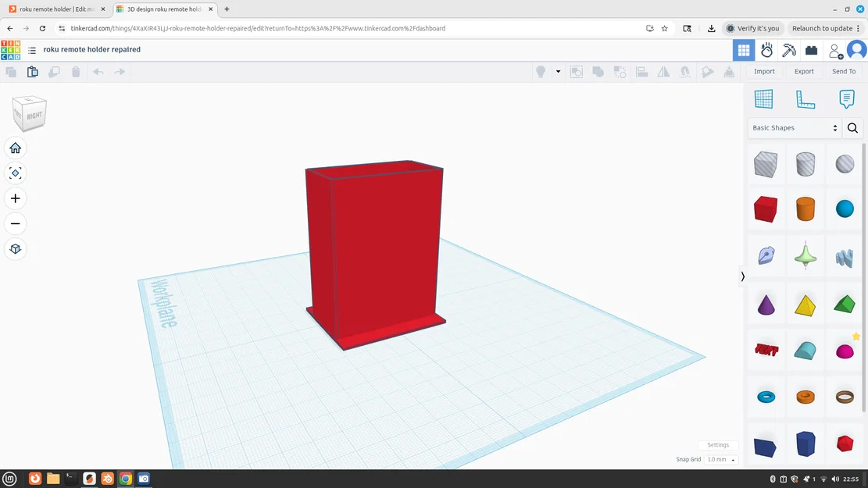Pick the teal Round Roof shape

click(x=805, y=351)
